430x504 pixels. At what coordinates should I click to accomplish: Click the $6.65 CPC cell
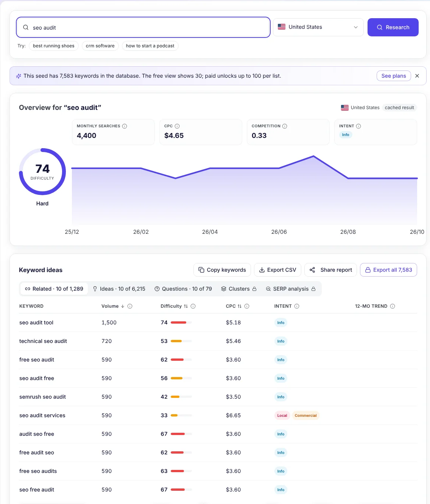234,415
